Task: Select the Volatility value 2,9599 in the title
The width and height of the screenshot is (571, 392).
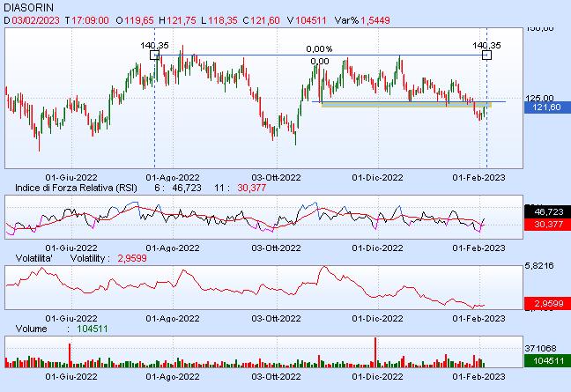Action: [132, 258]
